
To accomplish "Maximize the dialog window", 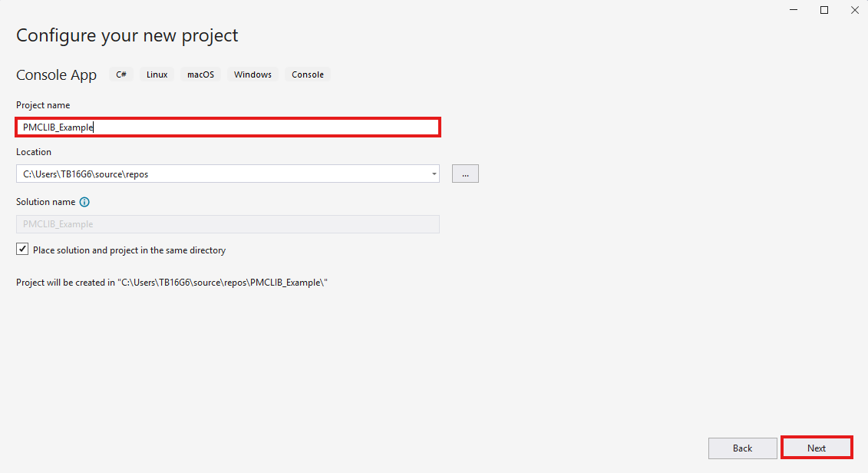I will point(824,10).
